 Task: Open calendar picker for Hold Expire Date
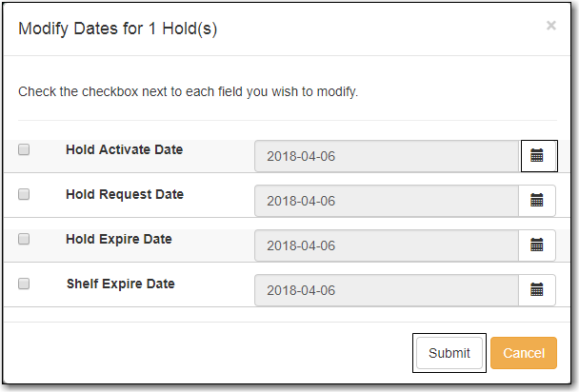537,245
